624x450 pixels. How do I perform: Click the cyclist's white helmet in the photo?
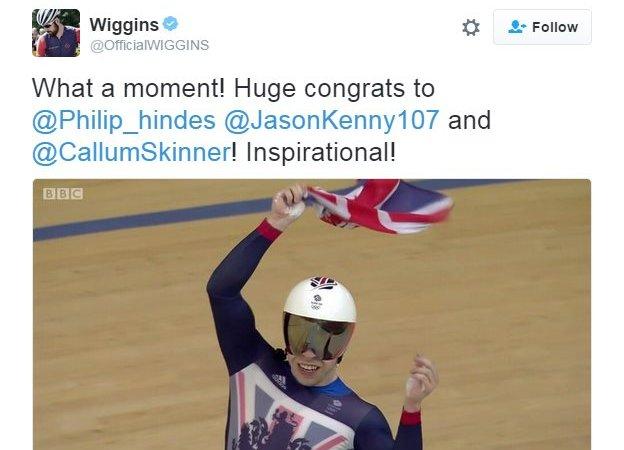320,299
